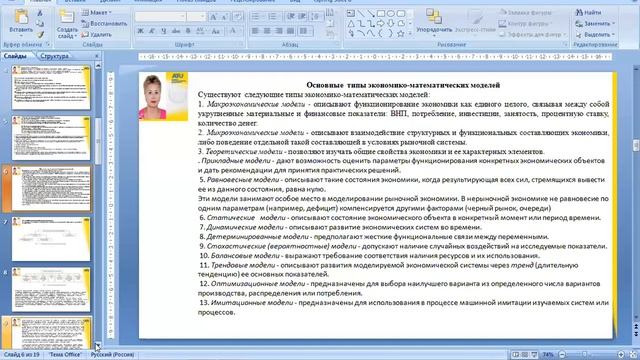The height and width of the screenshot is (360, 640).
Task: Click the "Тема Office" status entry
Action: tap(65, 355)
